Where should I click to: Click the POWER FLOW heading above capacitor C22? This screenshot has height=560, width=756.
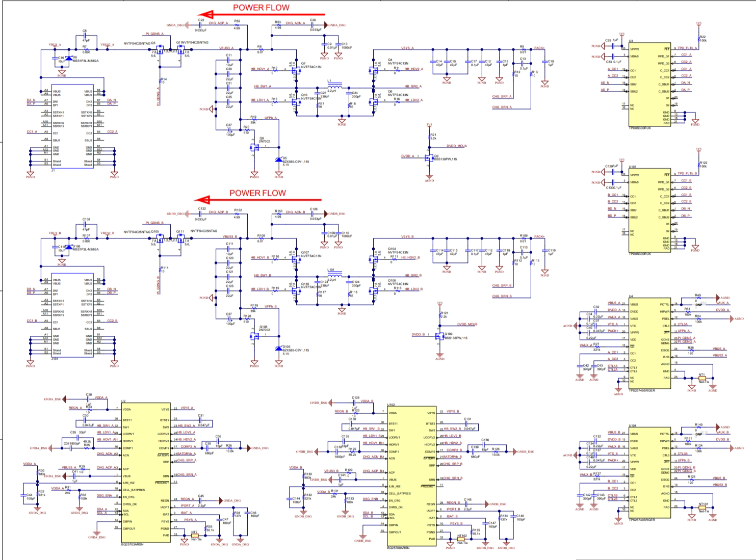261,8
